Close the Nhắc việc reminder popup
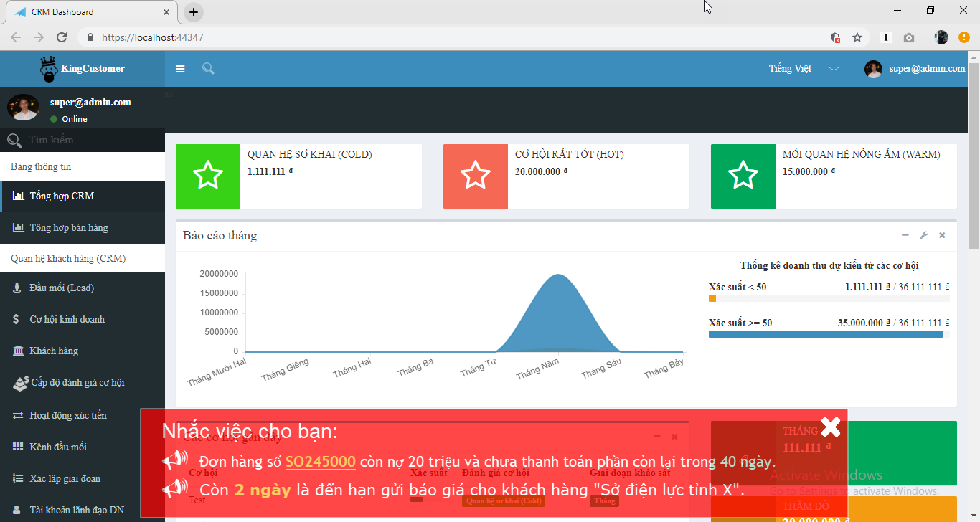 (x=831, y=427)
